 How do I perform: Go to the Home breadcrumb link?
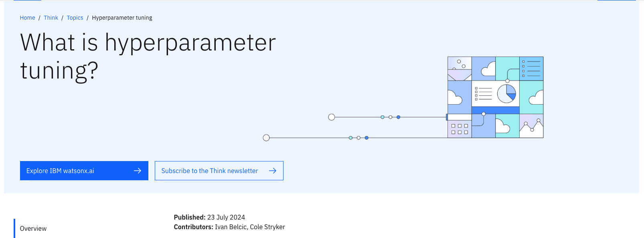point(27,18)
